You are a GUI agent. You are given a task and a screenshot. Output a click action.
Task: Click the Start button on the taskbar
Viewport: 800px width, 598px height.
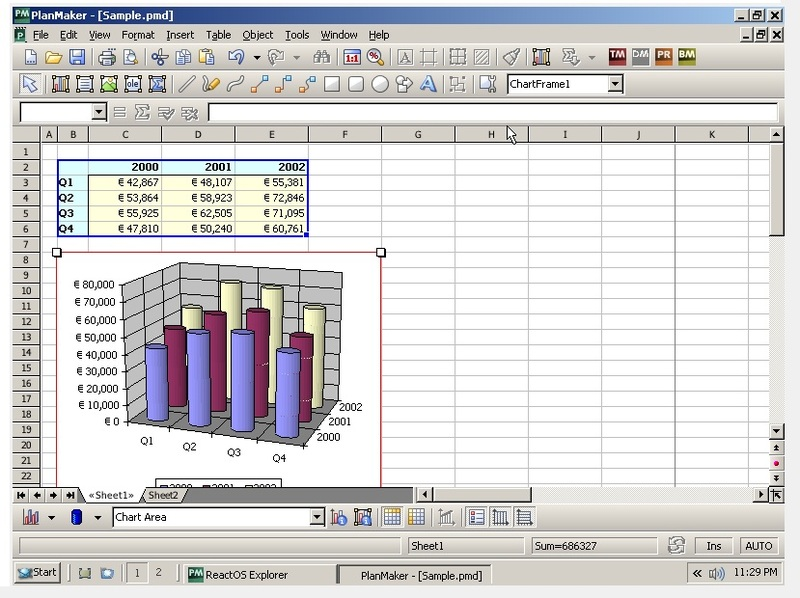(33, 572)
